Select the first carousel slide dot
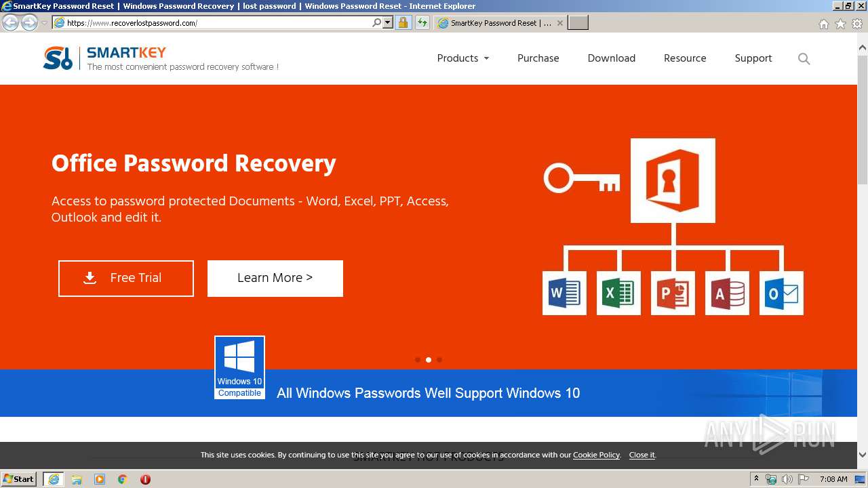 click(418, 360)
